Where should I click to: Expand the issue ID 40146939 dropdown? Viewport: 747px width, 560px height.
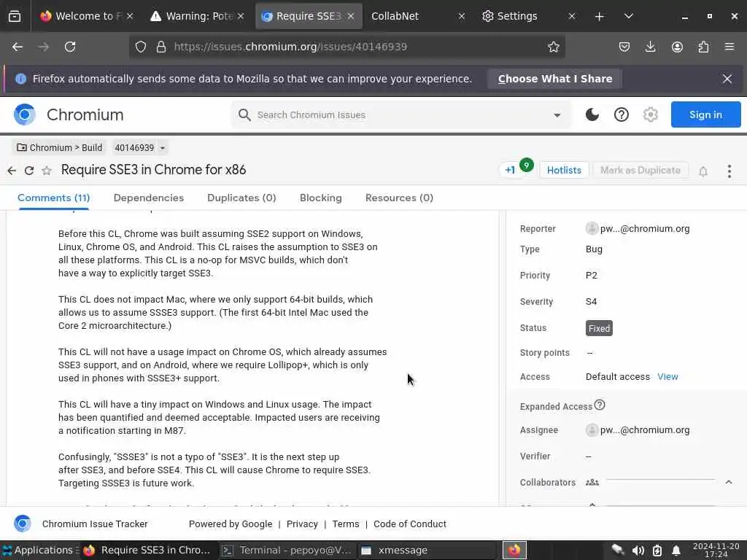pyautogui.click(x=163, y=148)
